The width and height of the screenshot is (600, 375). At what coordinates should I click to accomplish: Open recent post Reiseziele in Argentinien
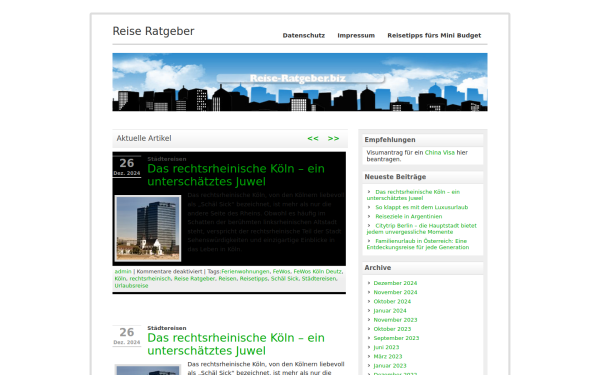[409, 216]
